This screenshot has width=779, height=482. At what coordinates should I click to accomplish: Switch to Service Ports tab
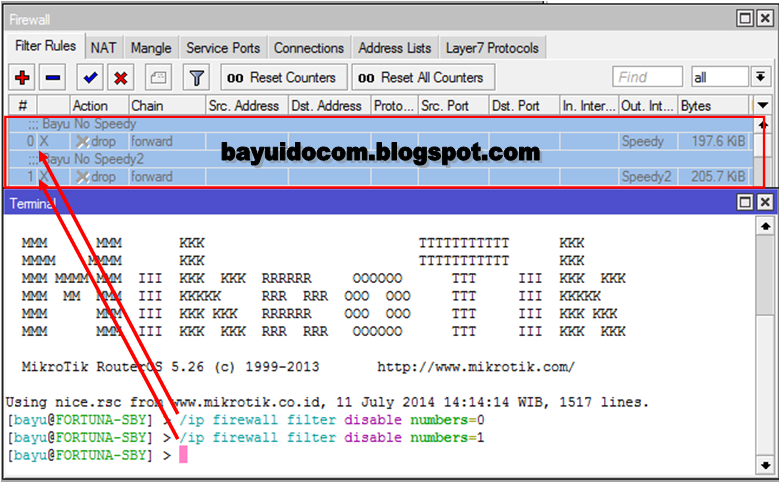pyautogui.click(x=223, y=48)
